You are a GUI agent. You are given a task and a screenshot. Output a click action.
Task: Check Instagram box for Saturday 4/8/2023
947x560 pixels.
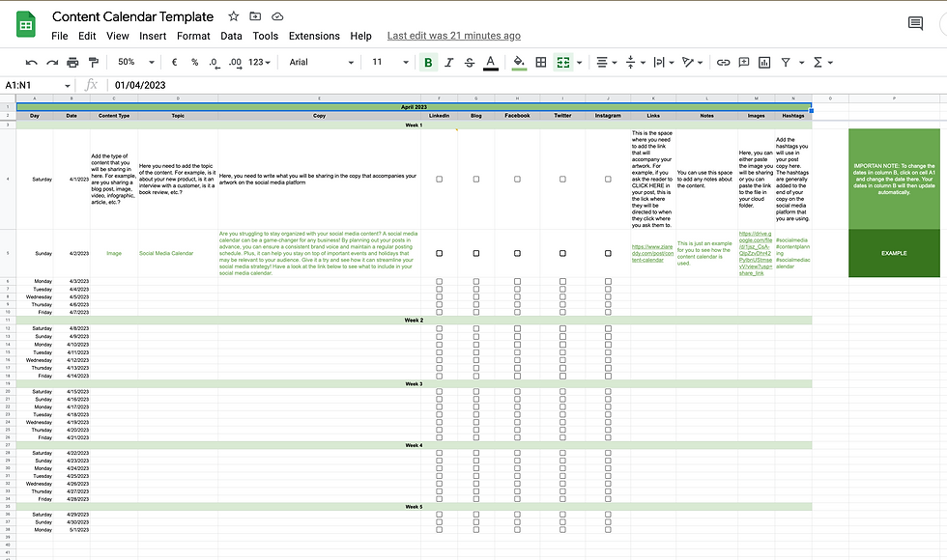pos(608,329)
